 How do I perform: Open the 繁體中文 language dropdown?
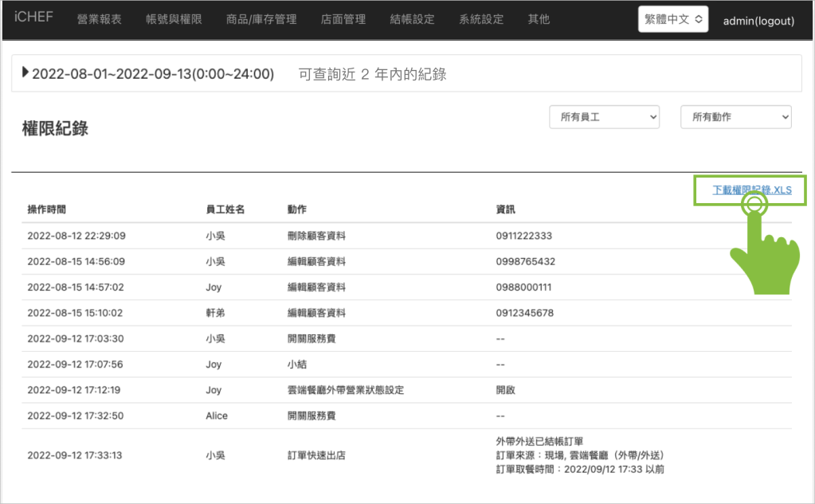pyautogui.click(x=673, y=20)
